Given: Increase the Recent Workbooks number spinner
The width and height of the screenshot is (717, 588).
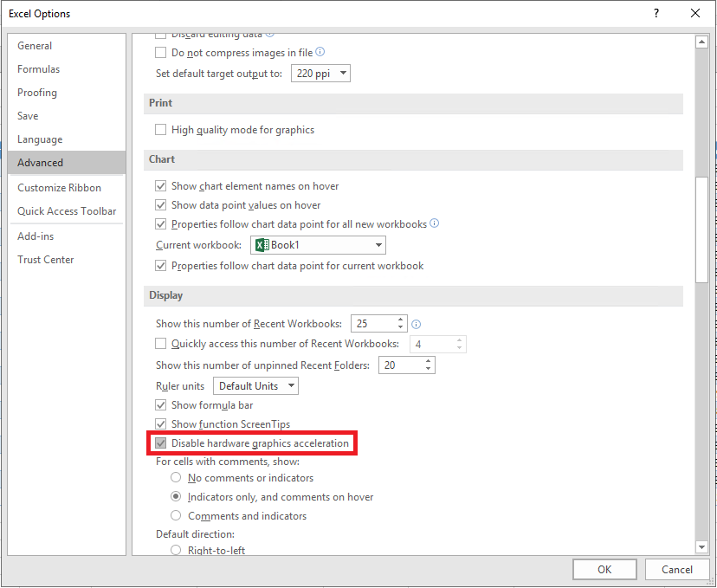Looking at the screenshot, I should [x=400, y=320].
